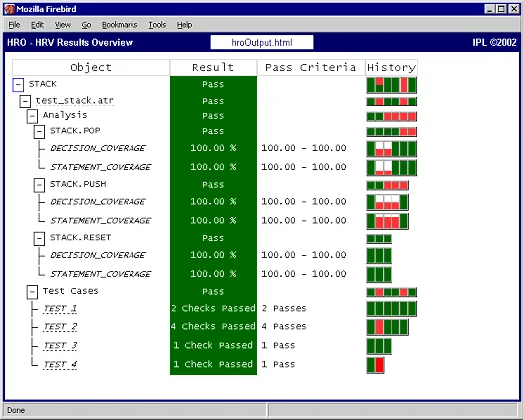Screen dimensions: 523x420
Task: Collapse the STACK.RESET node
Action: tap(39, 239)
